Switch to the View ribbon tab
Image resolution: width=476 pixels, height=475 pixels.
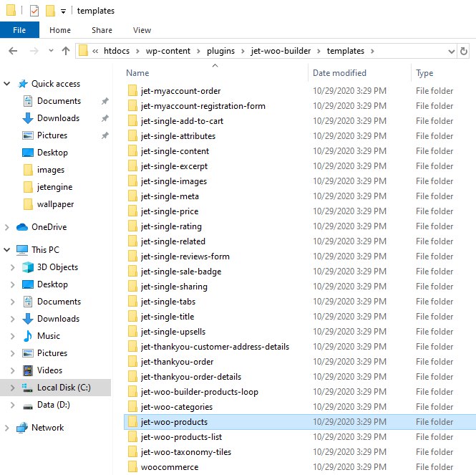click(x=142, y=30)
